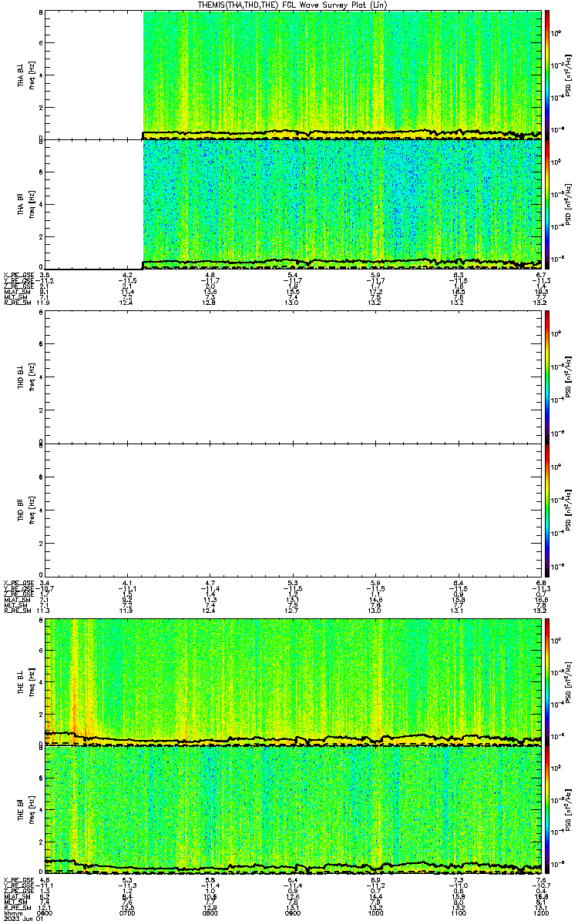Click the PSD color bar beside THA B-perpendicular
This screenshot has height=924, width=578.
click(547, 75)
